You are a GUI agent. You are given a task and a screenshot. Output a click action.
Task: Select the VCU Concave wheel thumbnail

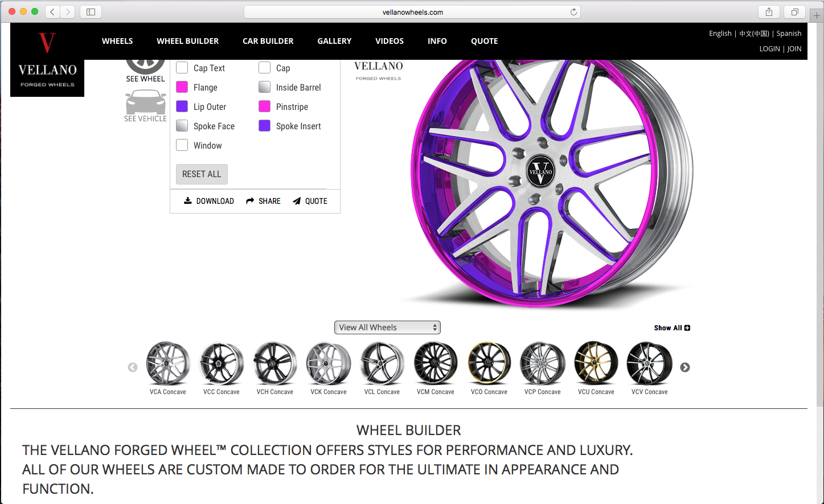tap(596, 363)
